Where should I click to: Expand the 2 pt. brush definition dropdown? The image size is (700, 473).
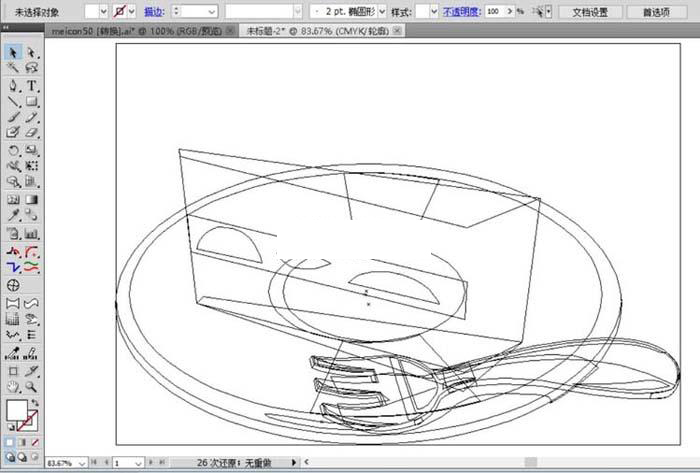tap(381, 11)
